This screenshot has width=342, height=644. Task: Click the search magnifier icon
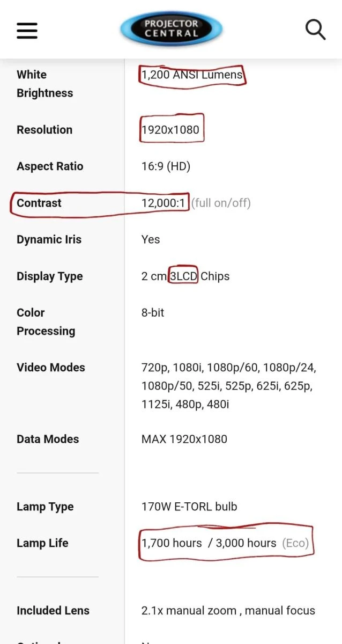pyautogui.click(x=315, y=29)
